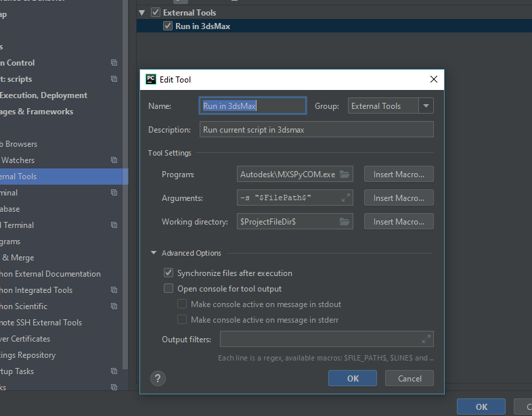Expand the Output filters field editor icon

tap(426, 339)
